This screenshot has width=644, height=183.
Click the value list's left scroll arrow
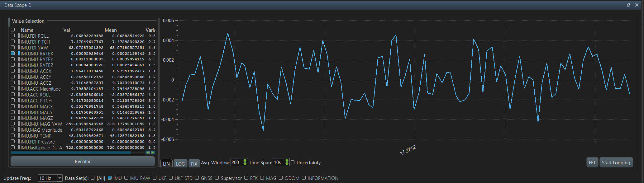[148, 152]
